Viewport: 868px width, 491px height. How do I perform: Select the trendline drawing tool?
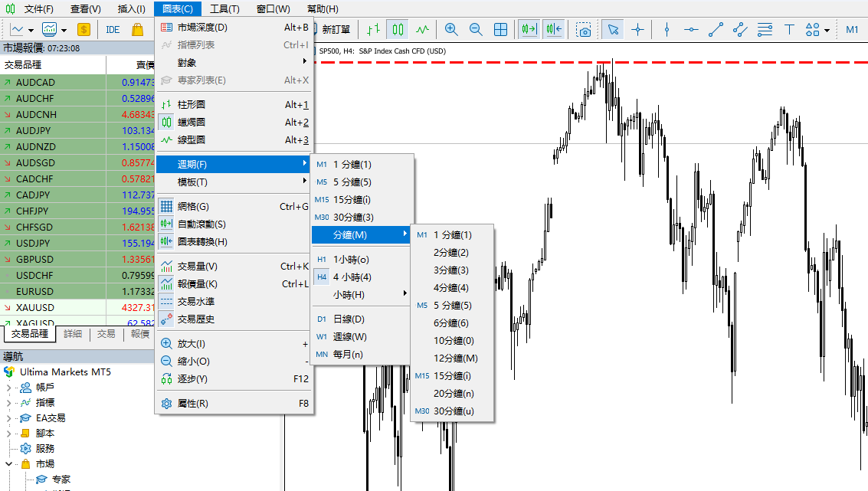click(716, 30)
